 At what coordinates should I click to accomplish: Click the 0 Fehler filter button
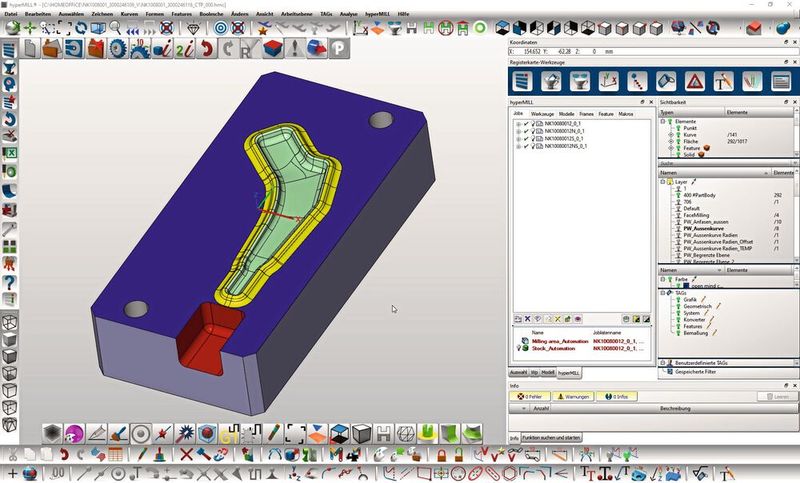[x=531, y=396]
